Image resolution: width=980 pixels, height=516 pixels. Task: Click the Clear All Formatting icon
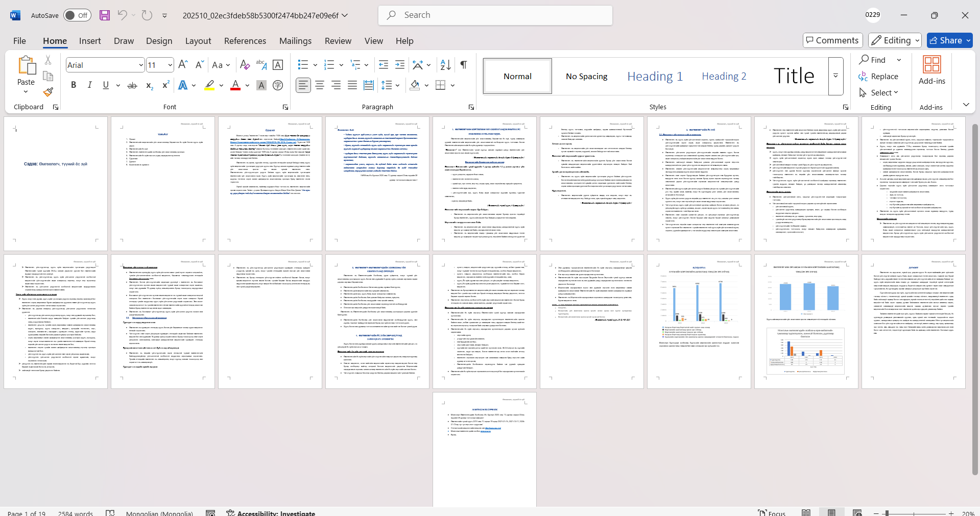point(245,65)
